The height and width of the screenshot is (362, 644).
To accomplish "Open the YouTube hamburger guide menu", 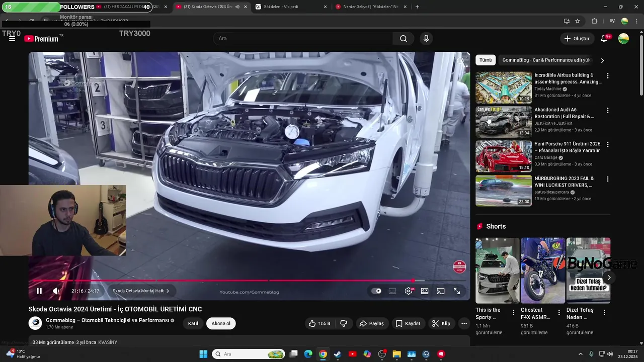I will pos(12,39).
